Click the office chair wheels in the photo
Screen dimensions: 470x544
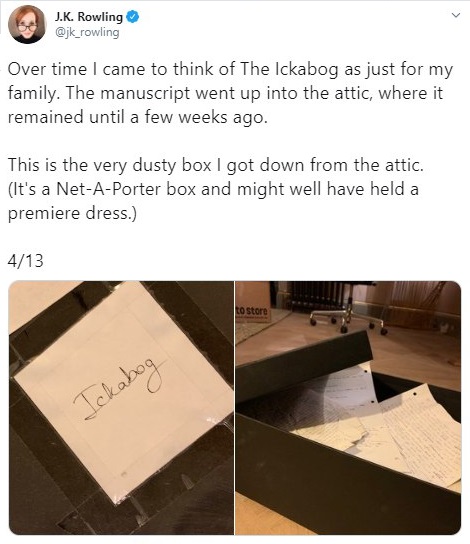pyautogui.click(x=347, y=321)
